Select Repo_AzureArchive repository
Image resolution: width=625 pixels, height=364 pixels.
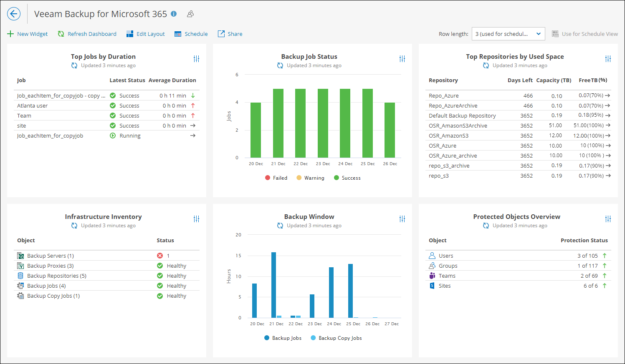453,105
